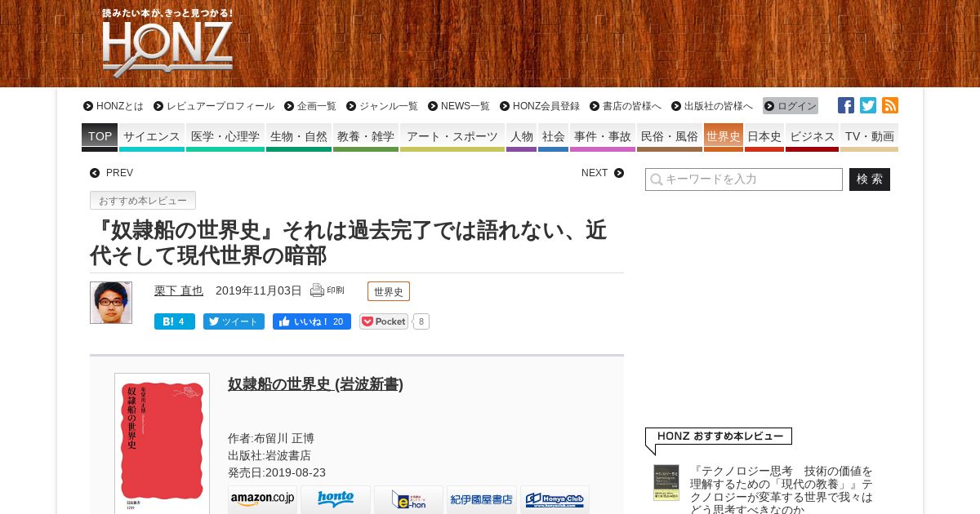980x514 pixels.
Task: Click the 世界史 tag beside date
Action: (x=389, y=291)
